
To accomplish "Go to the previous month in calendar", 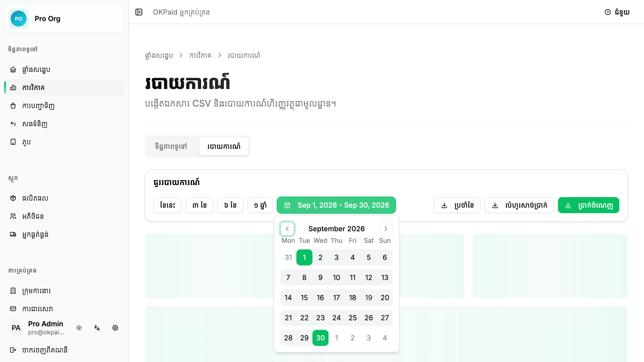I will [x=287, y=229].
